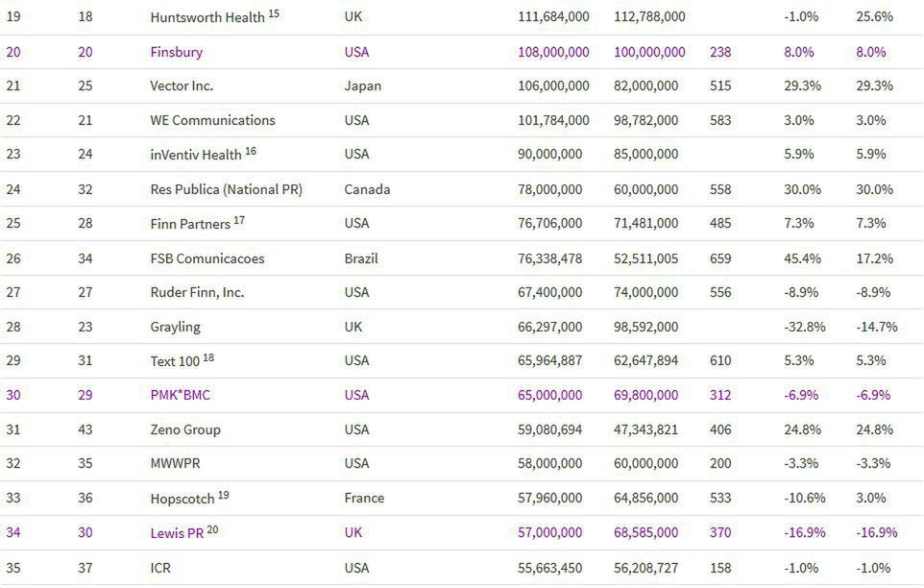Open the PMK*BMC link
924x588 pixels.
click(179, 395)
